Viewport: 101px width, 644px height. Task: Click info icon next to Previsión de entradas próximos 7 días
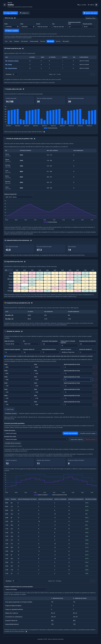pos(34,139)
